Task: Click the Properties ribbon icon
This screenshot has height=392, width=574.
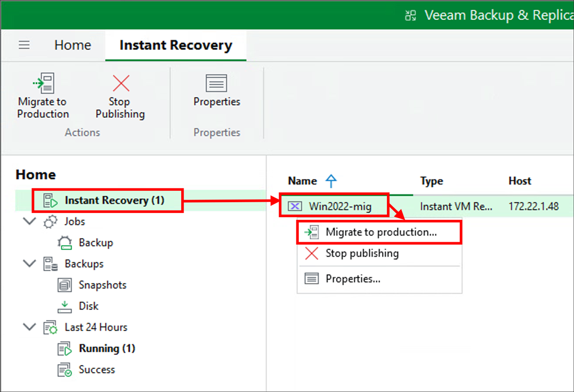Action: pyautogui.click(x=216, y=83)
